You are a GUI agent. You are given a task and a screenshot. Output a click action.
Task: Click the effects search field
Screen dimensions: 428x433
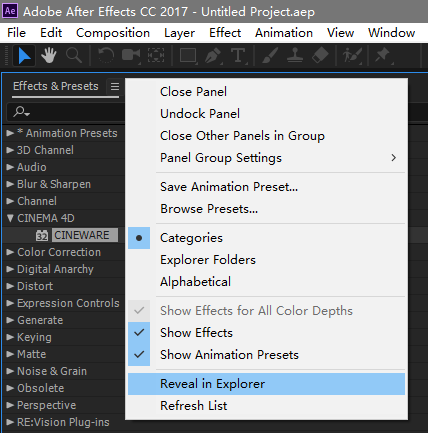(67, 112)
